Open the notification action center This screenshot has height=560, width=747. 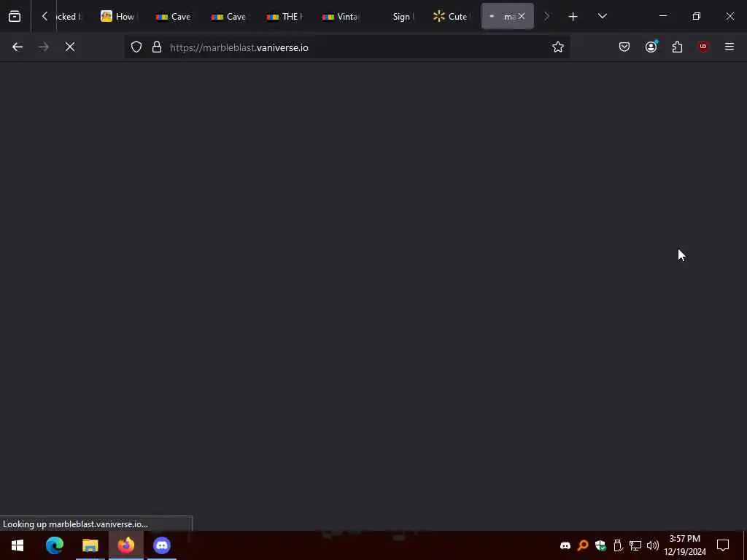point(723,545)
